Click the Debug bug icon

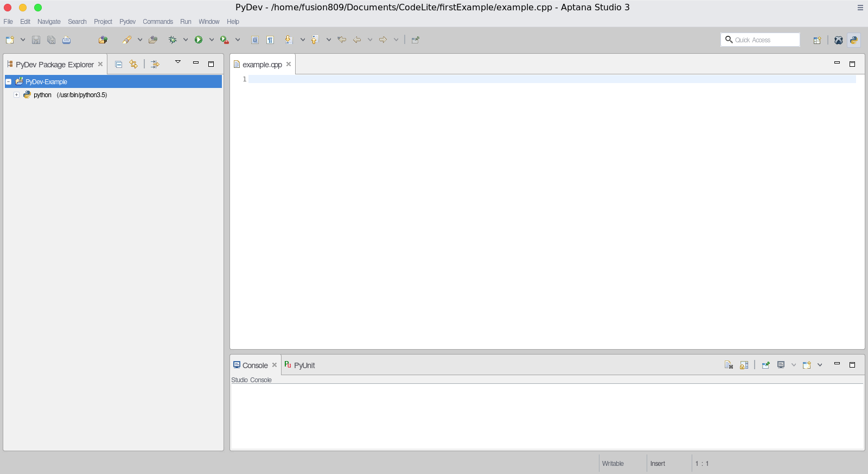point(173,40)
